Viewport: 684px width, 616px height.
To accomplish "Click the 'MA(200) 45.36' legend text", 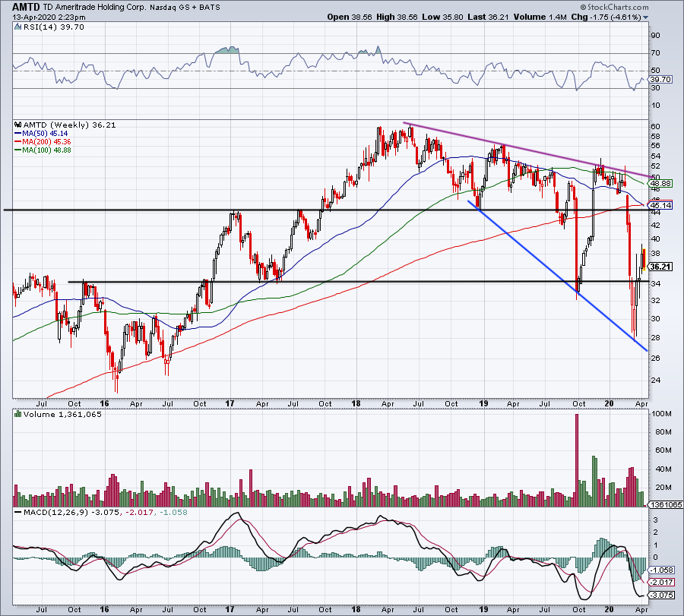I will tap(46, 142).
